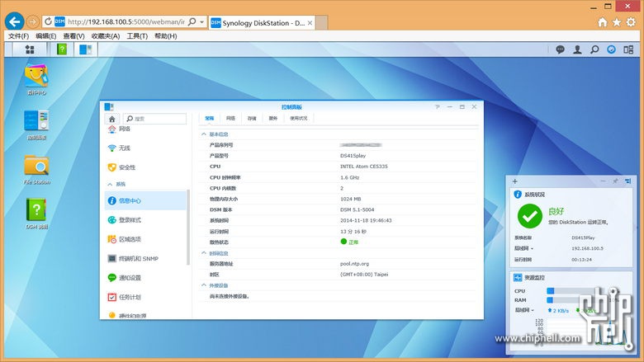
Task: Click the widget panel dock icon
Action: tap(628, 181)
